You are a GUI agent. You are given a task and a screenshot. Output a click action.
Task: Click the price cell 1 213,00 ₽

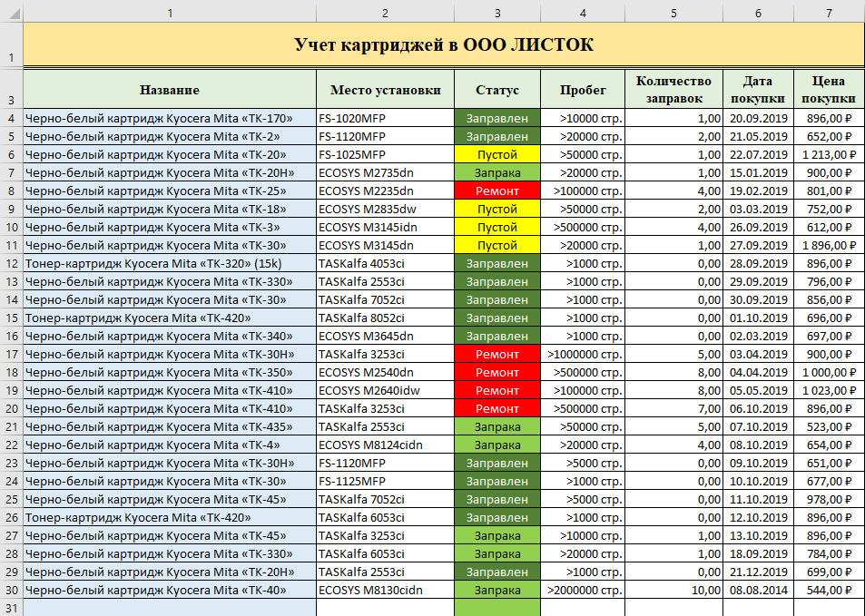pos(828,154)
